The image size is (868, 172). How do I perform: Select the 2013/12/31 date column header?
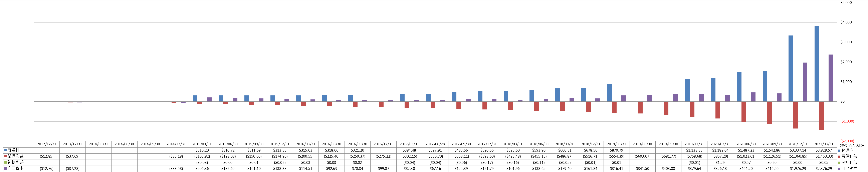72,144
